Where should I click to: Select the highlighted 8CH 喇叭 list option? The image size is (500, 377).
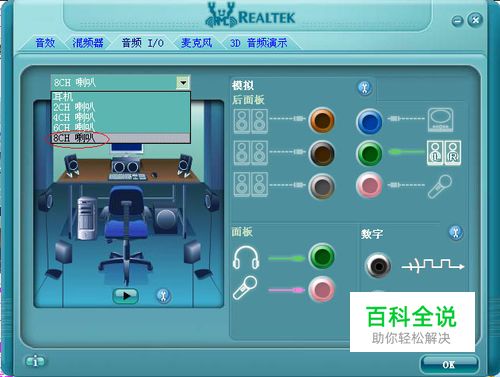click(x=121, y=138)
